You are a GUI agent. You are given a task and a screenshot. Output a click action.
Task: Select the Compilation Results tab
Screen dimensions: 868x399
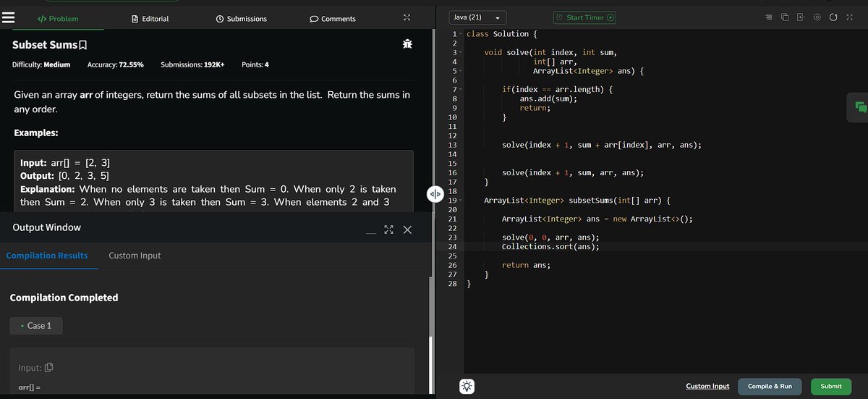tap(47, 256)
